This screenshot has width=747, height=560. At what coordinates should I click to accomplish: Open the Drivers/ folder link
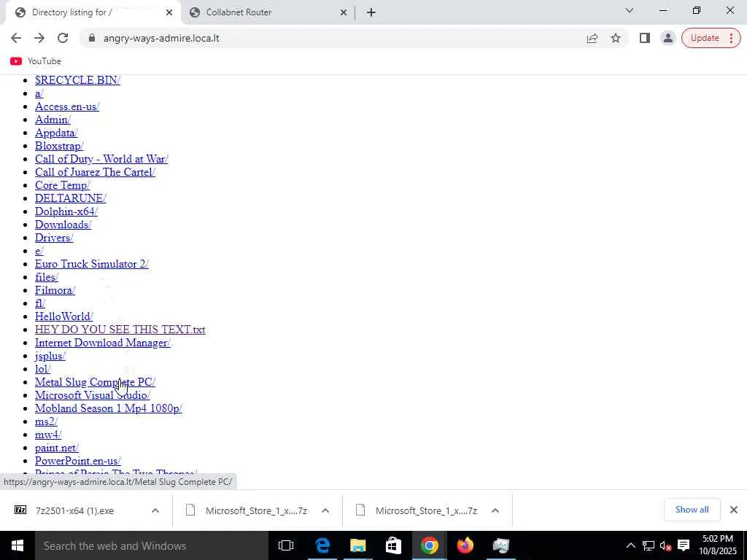tap(54, 238)
